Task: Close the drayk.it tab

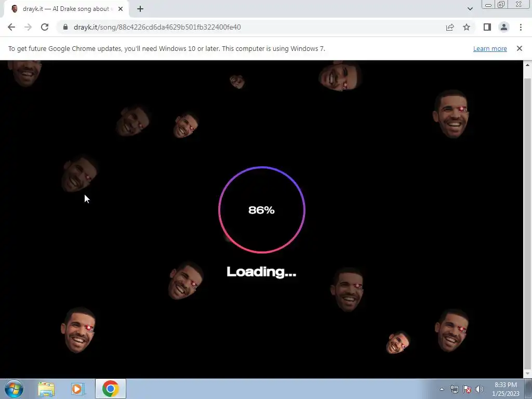Action: [121, 9]
